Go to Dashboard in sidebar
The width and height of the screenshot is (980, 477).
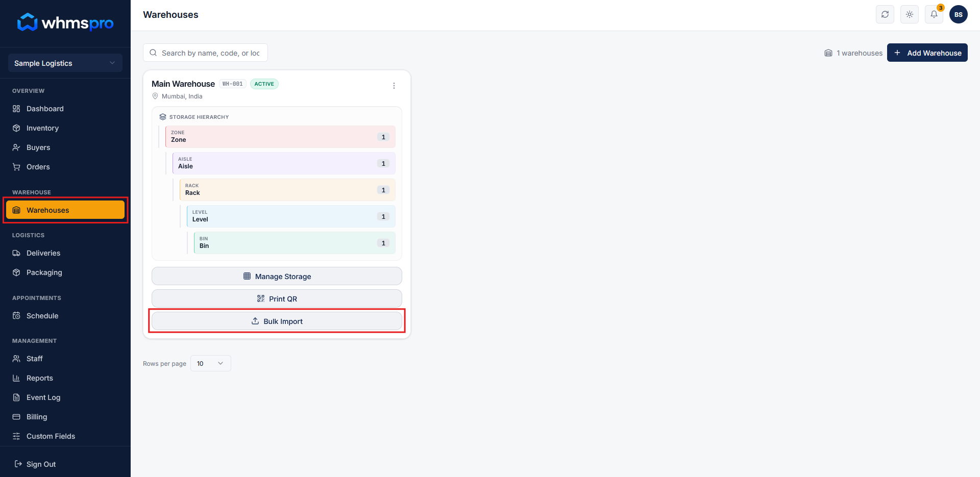click(65, 109)
